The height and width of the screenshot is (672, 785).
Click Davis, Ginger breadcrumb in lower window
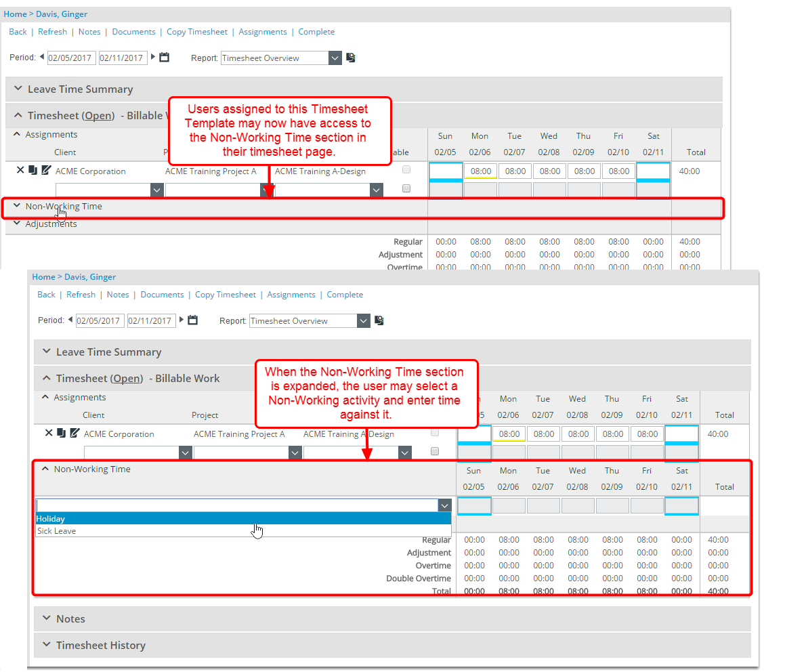90,277
